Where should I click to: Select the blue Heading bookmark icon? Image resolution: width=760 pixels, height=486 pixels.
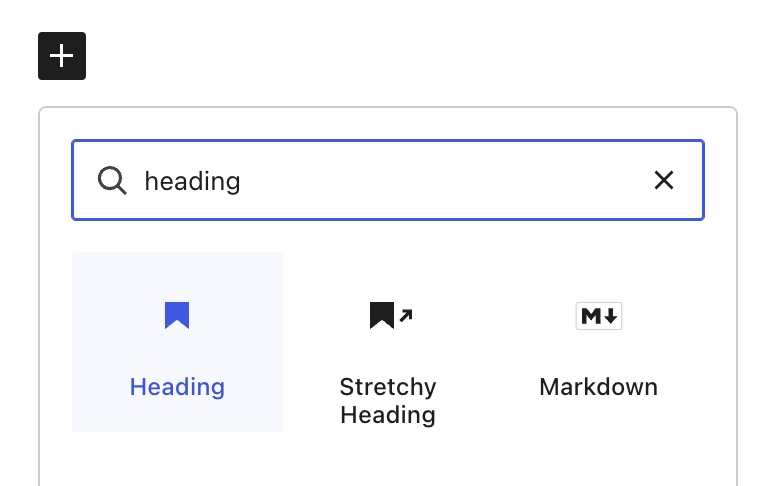pyautogui.click(x=177, y=316)
